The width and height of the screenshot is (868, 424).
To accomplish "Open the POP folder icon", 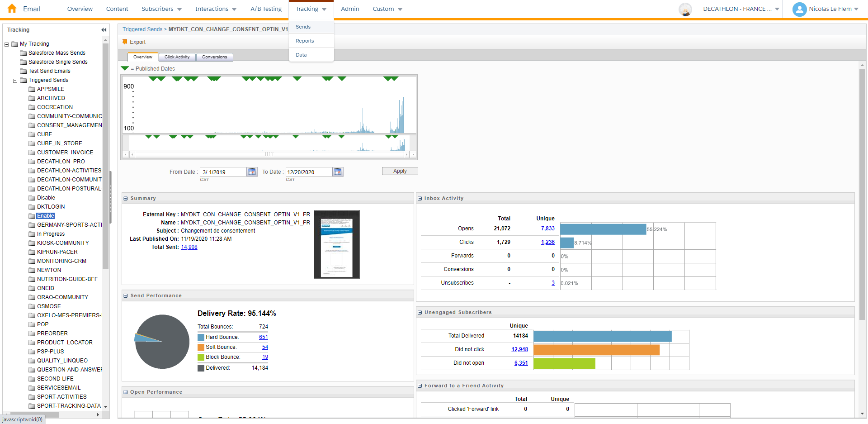I will (x=32, y=324).
